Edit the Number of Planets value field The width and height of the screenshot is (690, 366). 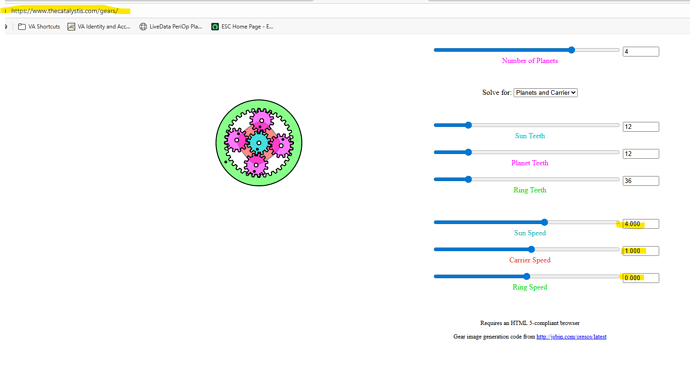tap(641, 51)
